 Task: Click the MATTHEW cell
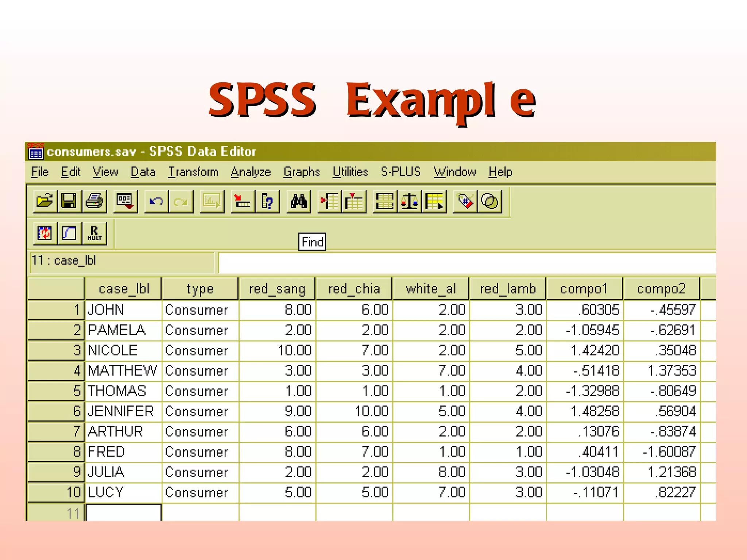(x=123, y=371)
